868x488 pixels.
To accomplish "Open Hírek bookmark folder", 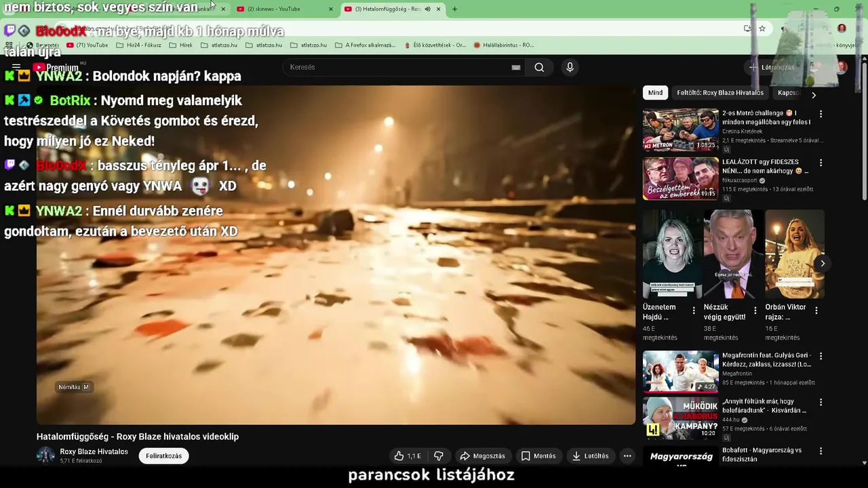I will (x=180, y=45).
